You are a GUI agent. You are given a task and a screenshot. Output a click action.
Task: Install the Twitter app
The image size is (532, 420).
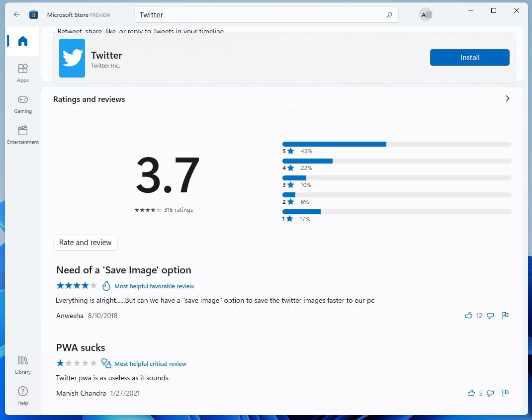[469, 57]
